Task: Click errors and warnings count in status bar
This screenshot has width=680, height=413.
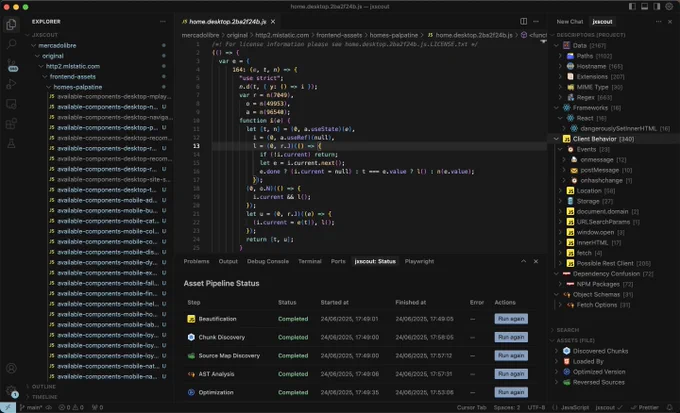Action: click(x=71, y=407)
